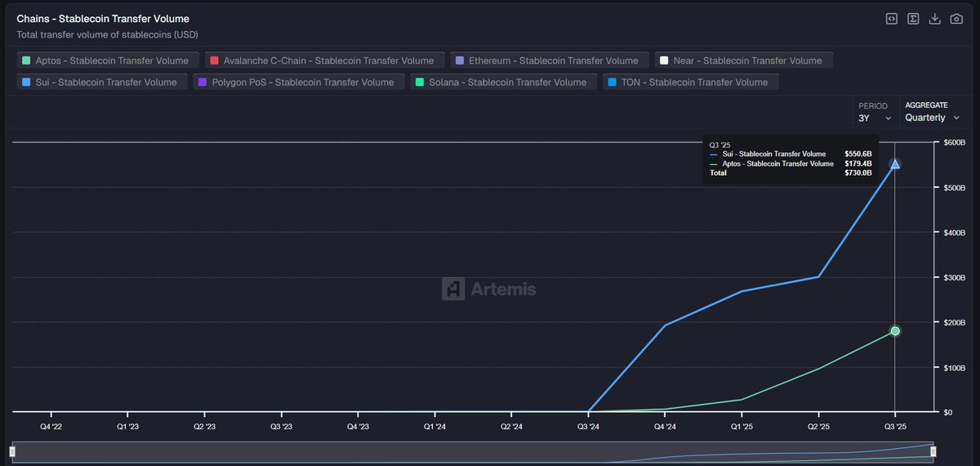Toggle Polygon PoS transfer volume series
This screenshot has height=466, width=980.
(x=299, y=82)
